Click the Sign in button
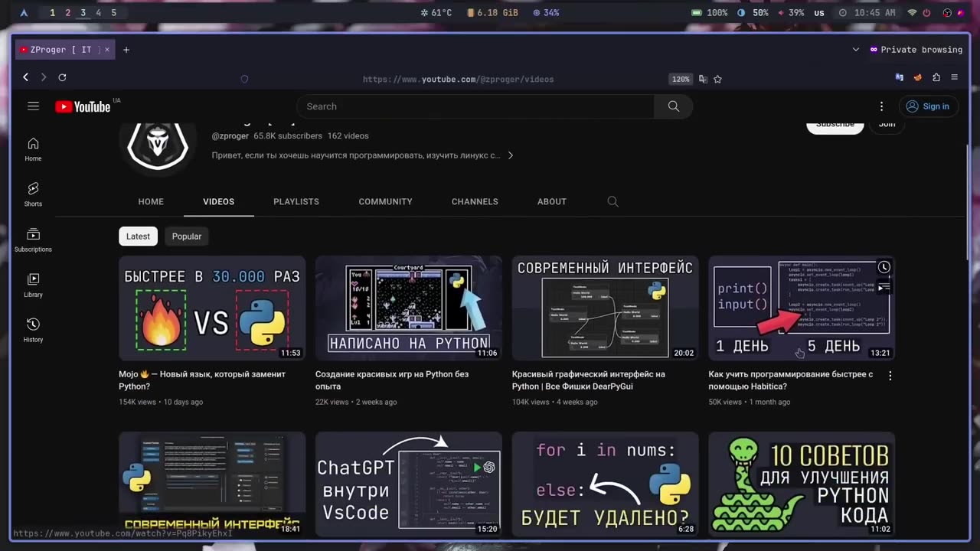 tap(928, 106)
